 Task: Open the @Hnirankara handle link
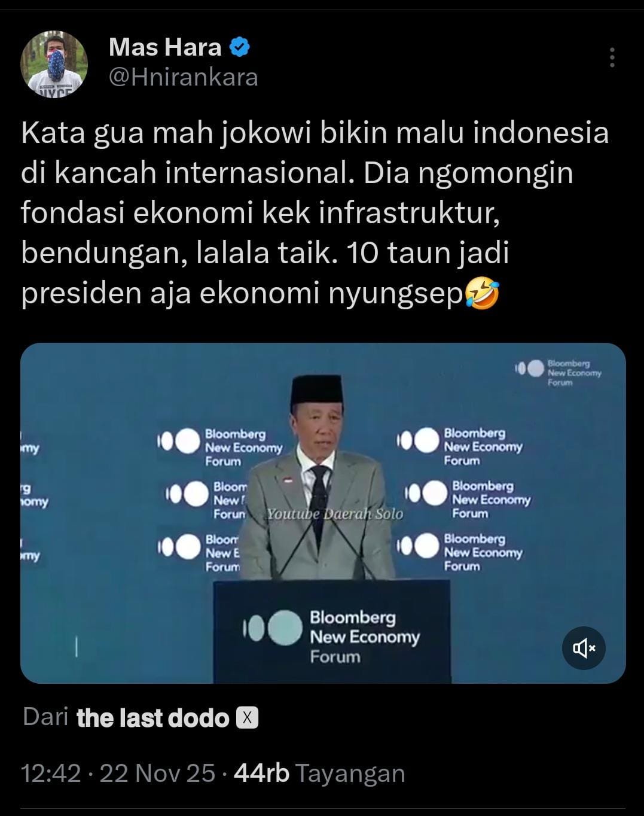pyautogui.click(x=184, y=78)
